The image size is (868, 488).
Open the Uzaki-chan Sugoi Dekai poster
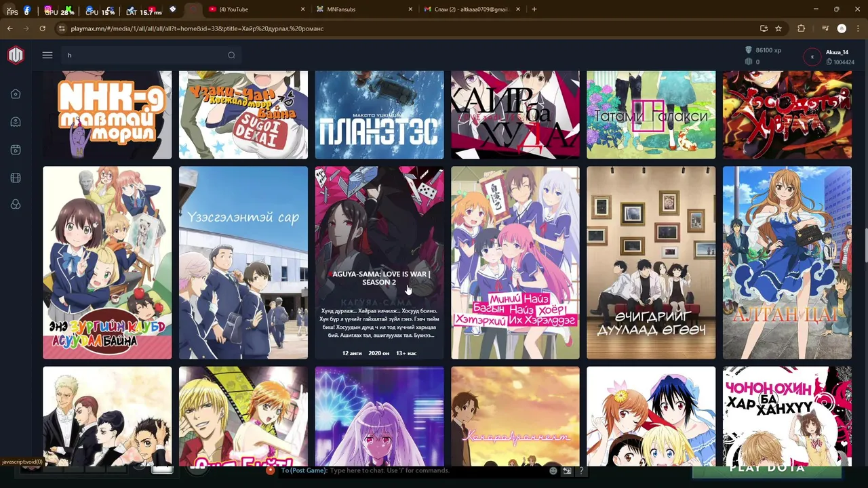243,115
